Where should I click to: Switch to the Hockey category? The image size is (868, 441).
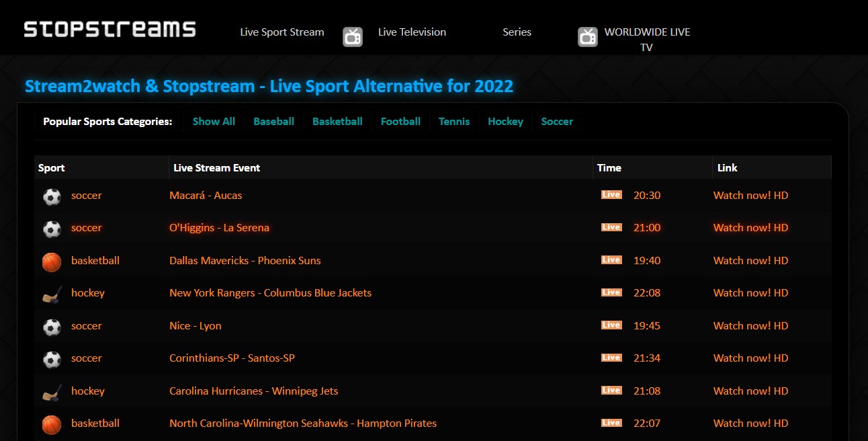point(505,121)
